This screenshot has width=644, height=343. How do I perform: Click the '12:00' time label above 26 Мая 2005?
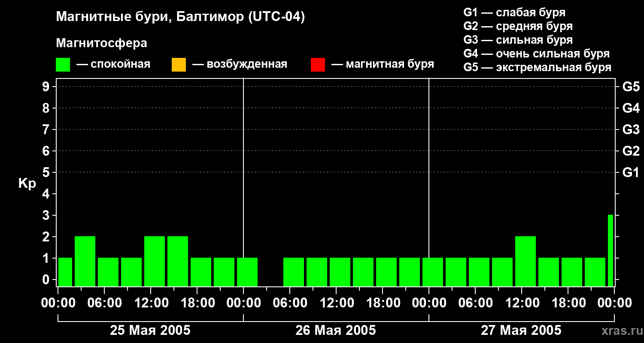point(337,303)
